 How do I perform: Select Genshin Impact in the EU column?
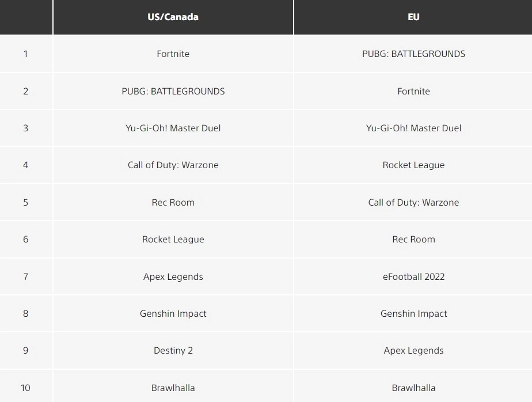pyautogui.click(x=413, y=313)
